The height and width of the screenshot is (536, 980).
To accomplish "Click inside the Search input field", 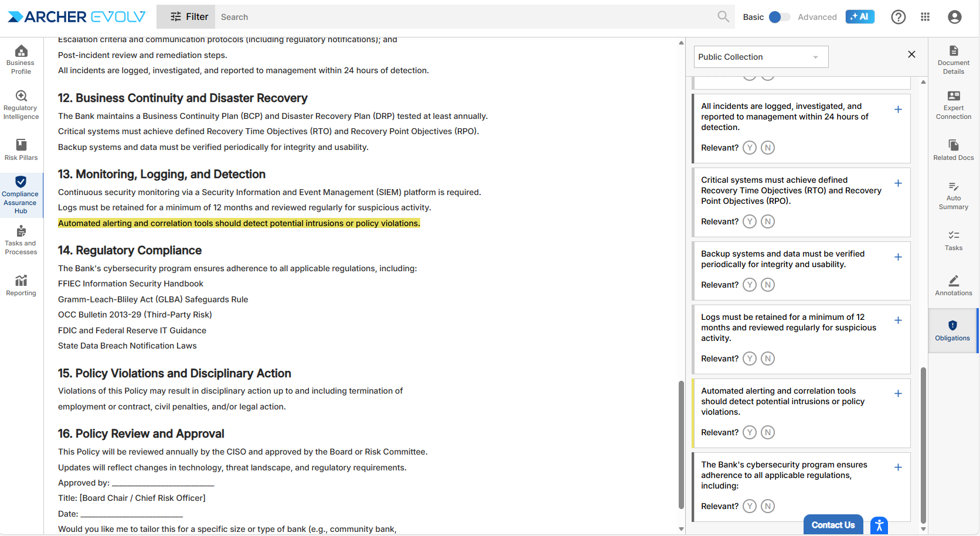I will (x=463, y=17).
